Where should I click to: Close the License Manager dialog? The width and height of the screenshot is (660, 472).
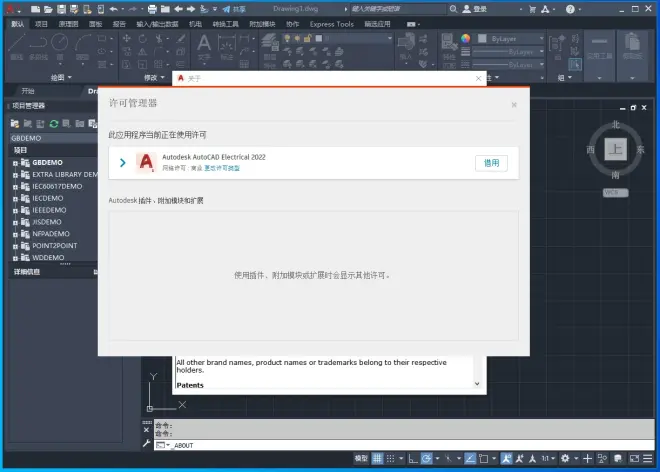tap(514, 105)
